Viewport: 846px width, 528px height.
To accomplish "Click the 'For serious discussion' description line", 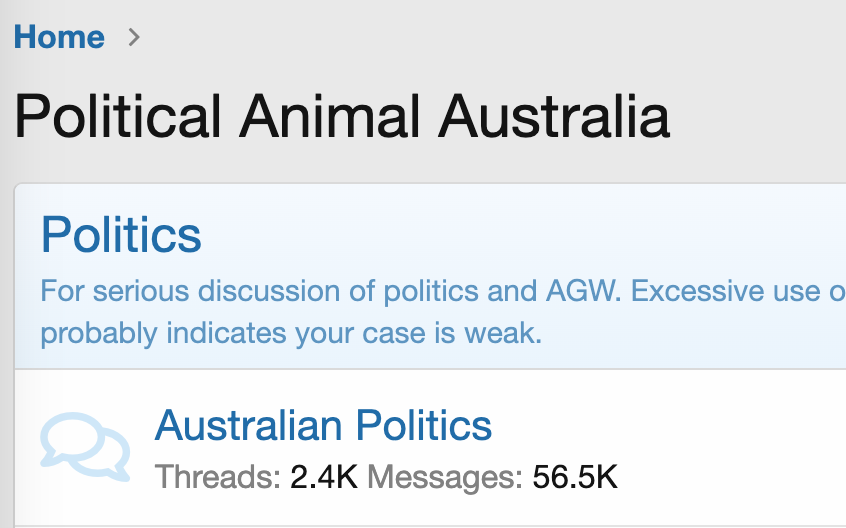I will pyautogui.click(x=300, y=293).
